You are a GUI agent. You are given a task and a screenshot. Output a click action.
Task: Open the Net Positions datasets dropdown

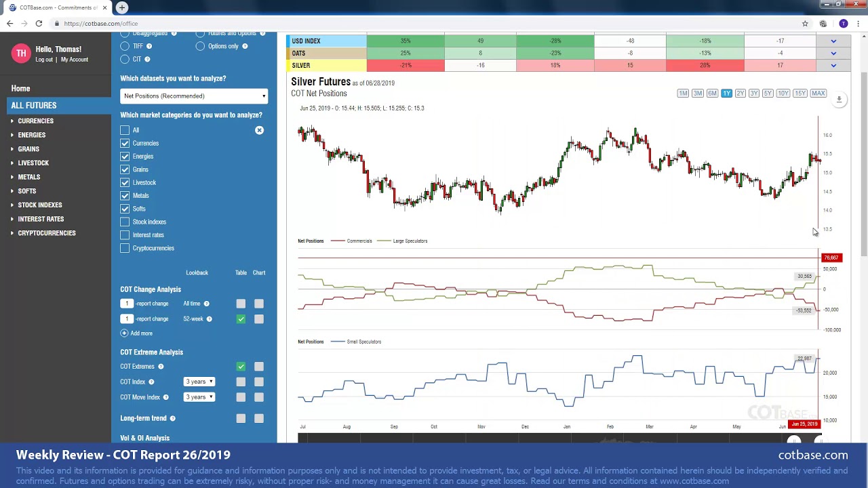(194, 96)
